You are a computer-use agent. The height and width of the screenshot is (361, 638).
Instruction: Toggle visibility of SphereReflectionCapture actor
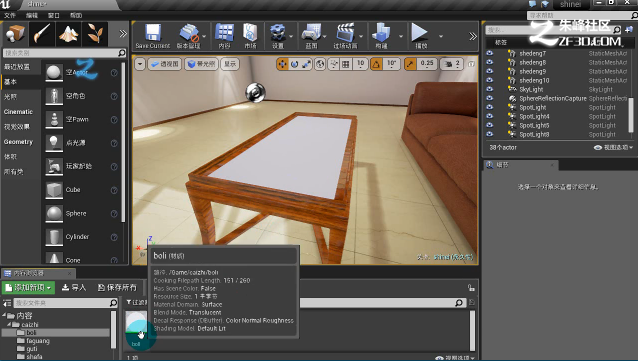point(489,98)
